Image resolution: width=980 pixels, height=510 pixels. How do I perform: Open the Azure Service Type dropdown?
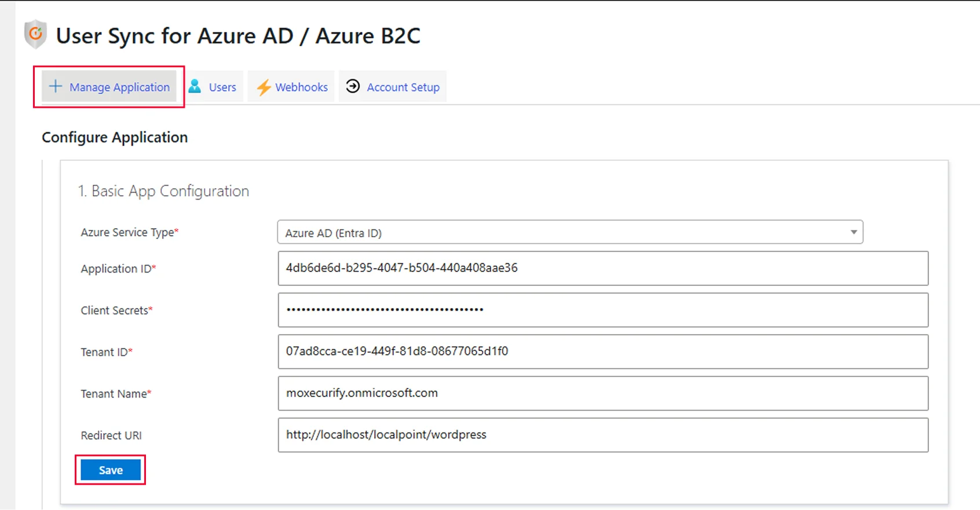tap(570, 232)
